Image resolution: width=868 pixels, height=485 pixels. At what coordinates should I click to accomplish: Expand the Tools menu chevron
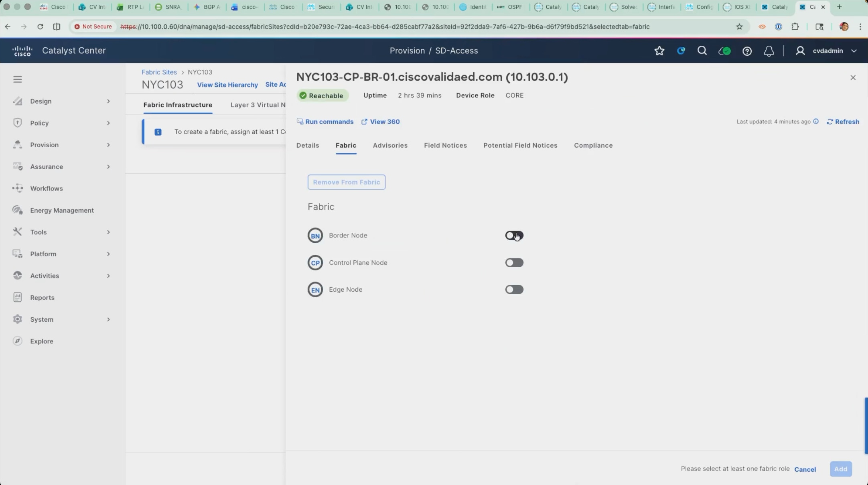click(108, 232)
